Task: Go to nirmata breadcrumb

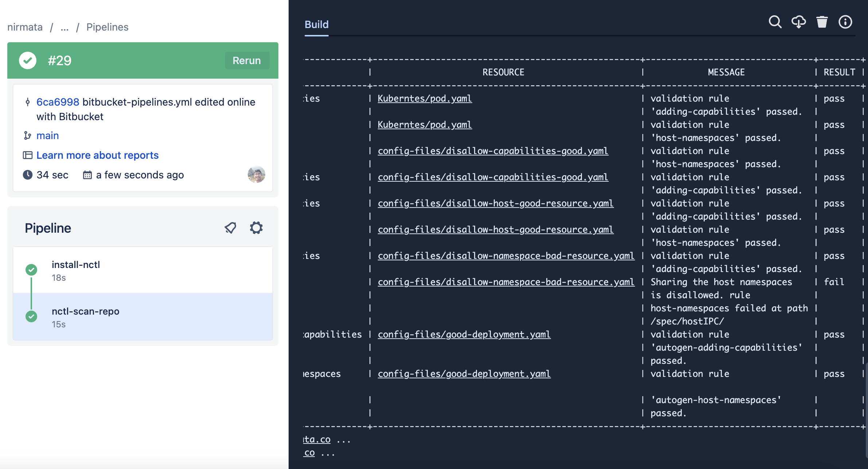Action: [25, 27]
